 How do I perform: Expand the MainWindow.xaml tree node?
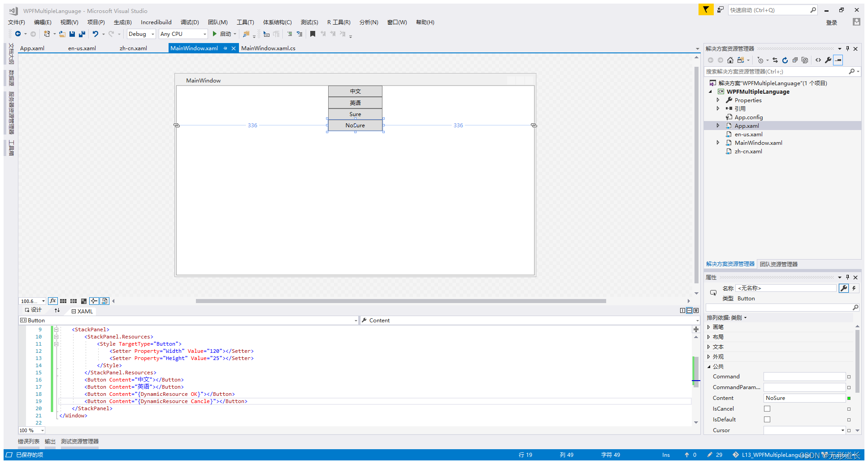tap(718, 143)
